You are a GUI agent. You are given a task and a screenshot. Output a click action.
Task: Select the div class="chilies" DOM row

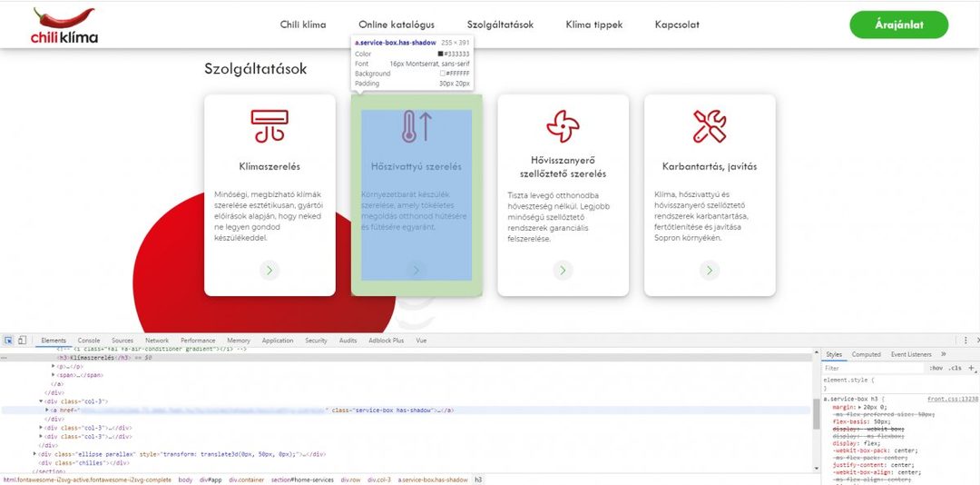pos(83,463)
